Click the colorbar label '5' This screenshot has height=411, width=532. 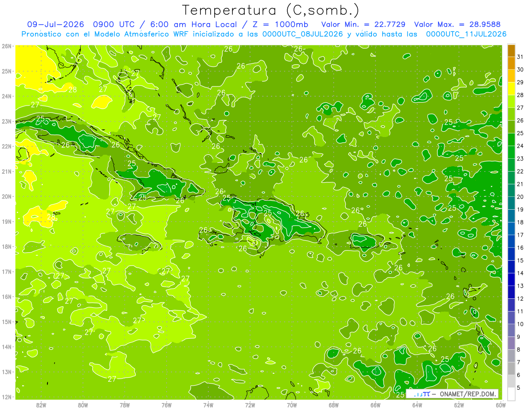click(519, 388)
